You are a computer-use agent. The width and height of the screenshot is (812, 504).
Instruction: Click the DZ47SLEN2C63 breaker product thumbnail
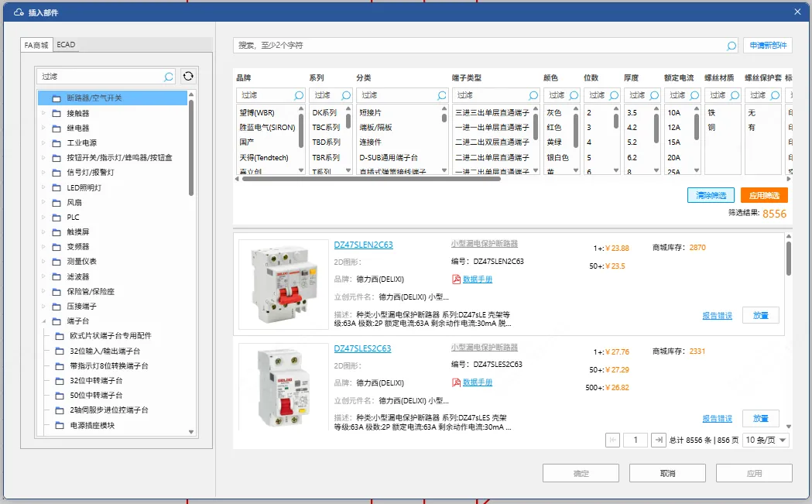tap(284, 286)
